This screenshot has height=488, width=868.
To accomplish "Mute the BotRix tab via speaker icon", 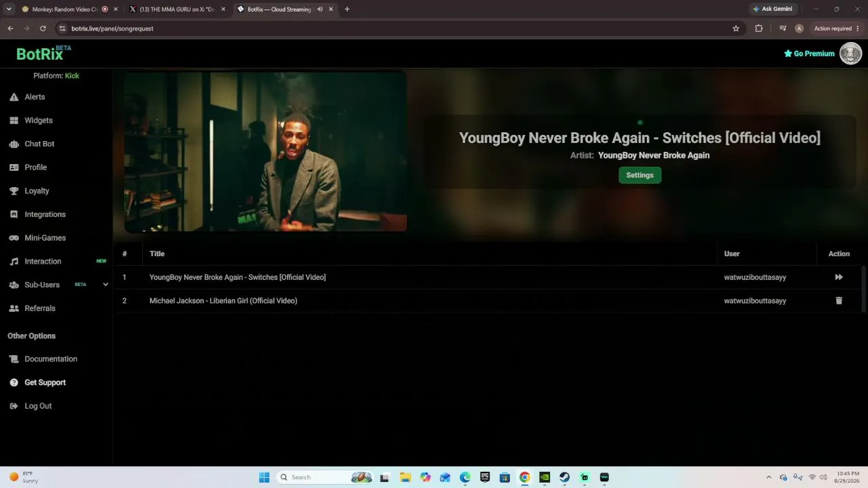I will pos(319,9).
